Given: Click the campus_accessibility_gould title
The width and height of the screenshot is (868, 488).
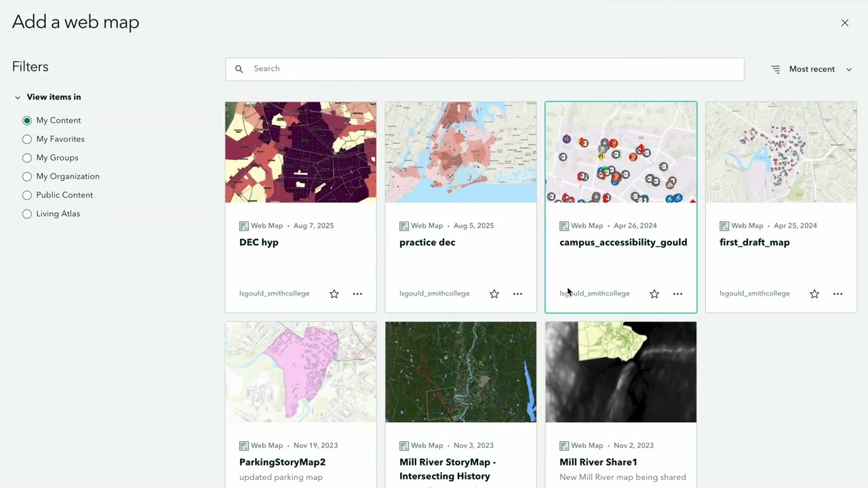Looking at the screenshot, I should click(623, 243).
